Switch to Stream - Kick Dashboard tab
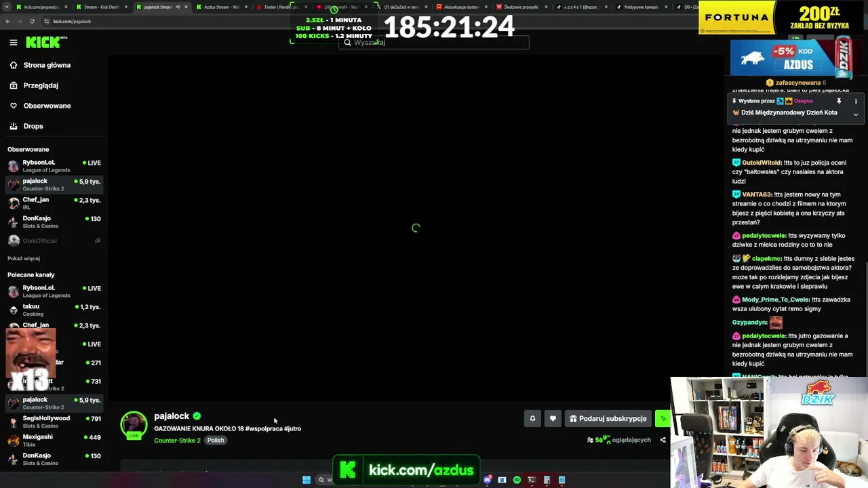The height and width of the screenshot is (488, 868). tap(101, 7)
